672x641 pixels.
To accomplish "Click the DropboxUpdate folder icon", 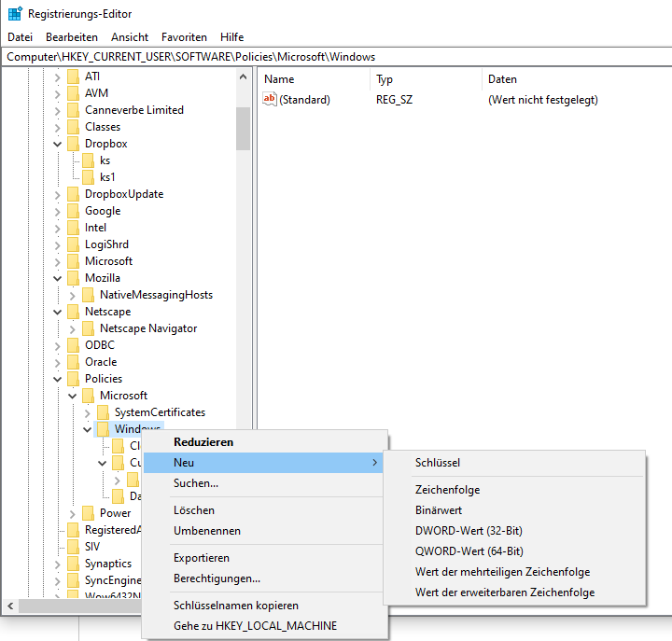I will tap(74, 194).
